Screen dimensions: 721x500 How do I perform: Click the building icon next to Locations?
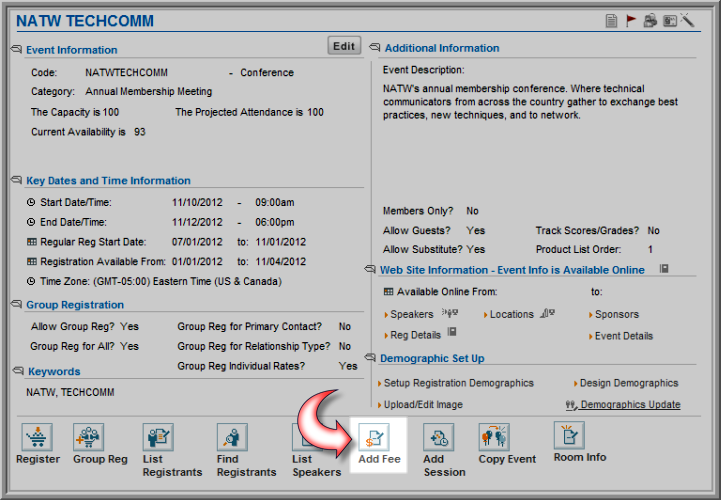tap(548, 313)
